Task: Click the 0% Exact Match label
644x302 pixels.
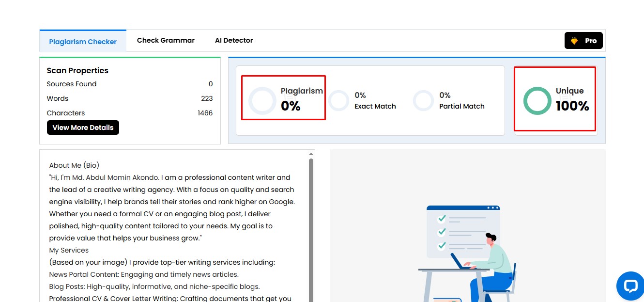Action: coord(375,100)
